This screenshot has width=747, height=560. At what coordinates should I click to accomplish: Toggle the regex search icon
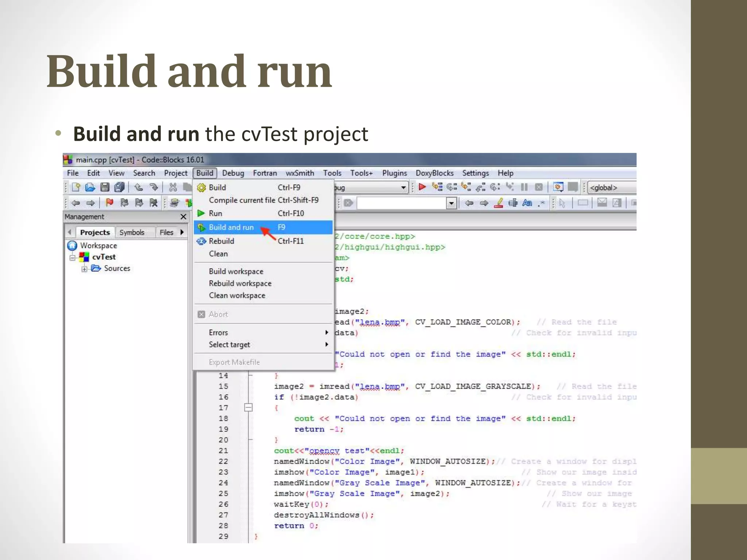pos(541,203)
